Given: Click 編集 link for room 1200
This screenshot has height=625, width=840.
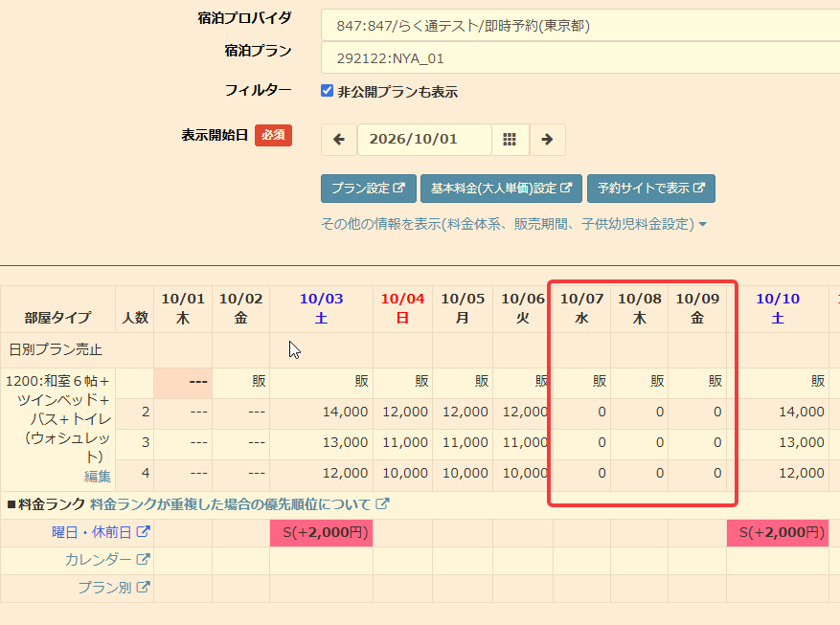Looking at the screenshot, I should [98, 477].
